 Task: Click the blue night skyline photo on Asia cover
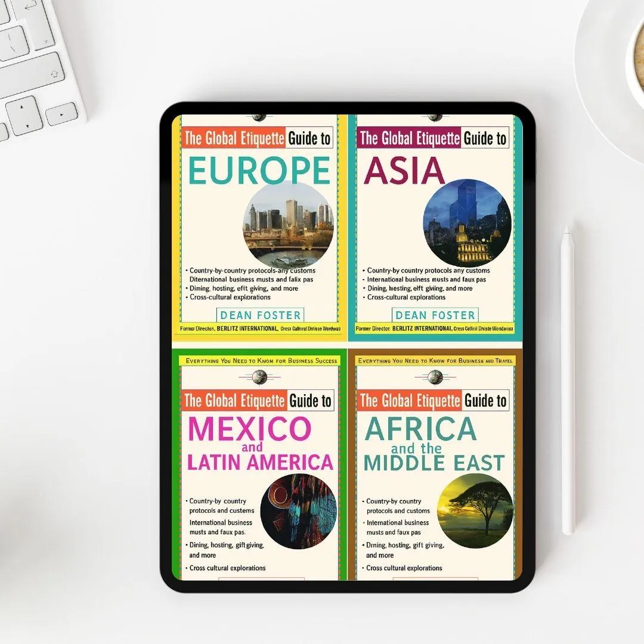click(467, 222)
